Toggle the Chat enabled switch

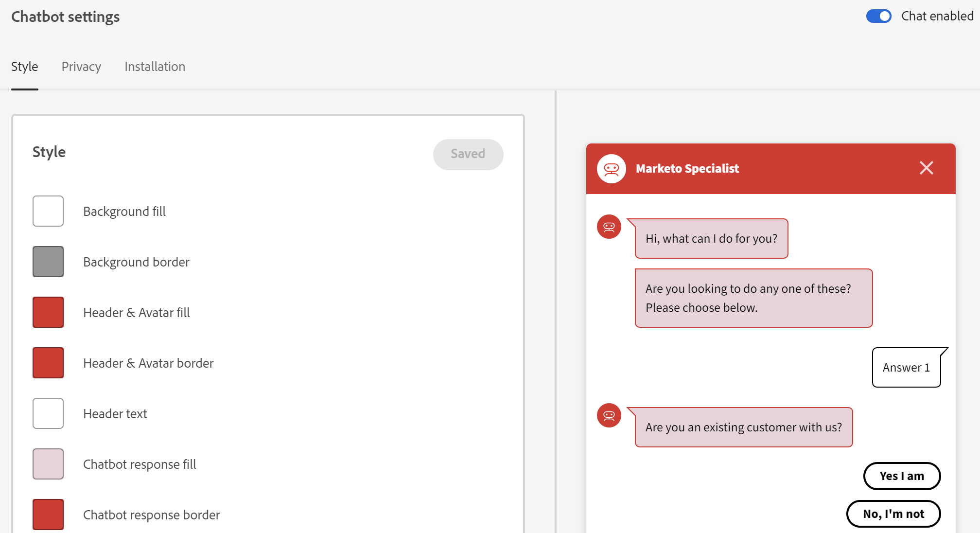click(x=878, y=16)
